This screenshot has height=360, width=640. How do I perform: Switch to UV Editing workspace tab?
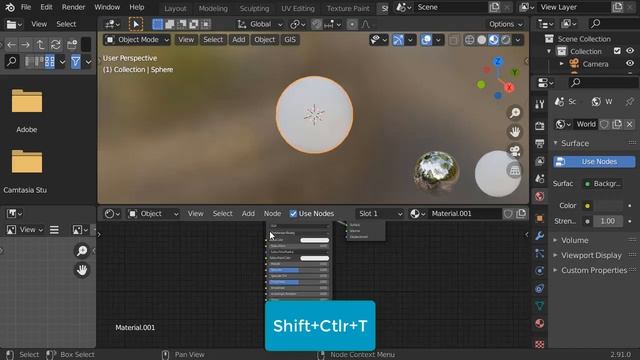tap(298, 8)
